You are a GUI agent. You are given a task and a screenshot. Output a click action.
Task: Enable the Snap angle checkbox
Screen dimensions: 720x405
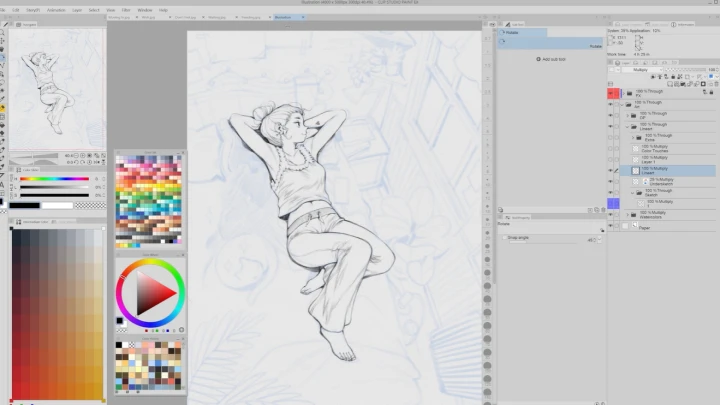505,238
